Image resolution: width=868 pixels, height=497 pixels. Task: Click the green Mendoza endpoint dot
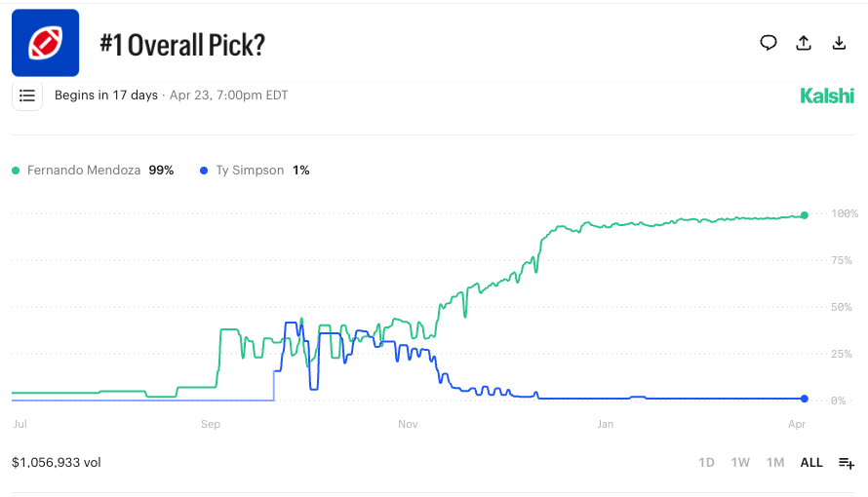805,215
